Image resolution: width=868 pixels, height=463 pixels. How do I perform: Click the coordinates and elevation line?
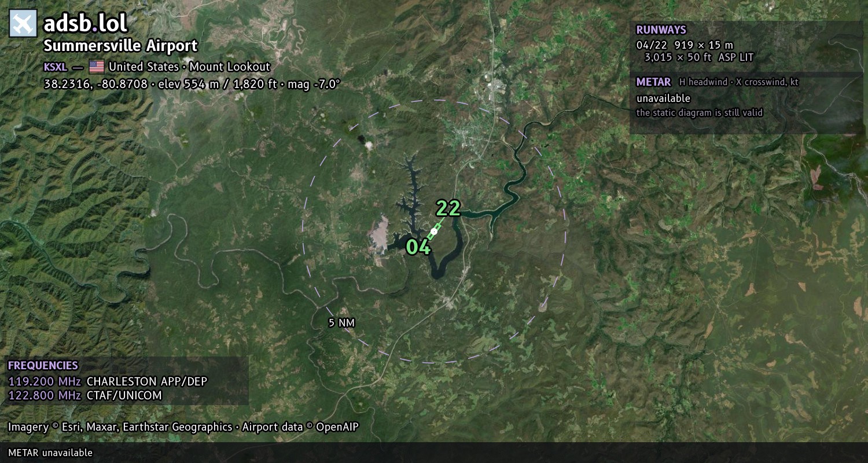(x=192, y=84)
